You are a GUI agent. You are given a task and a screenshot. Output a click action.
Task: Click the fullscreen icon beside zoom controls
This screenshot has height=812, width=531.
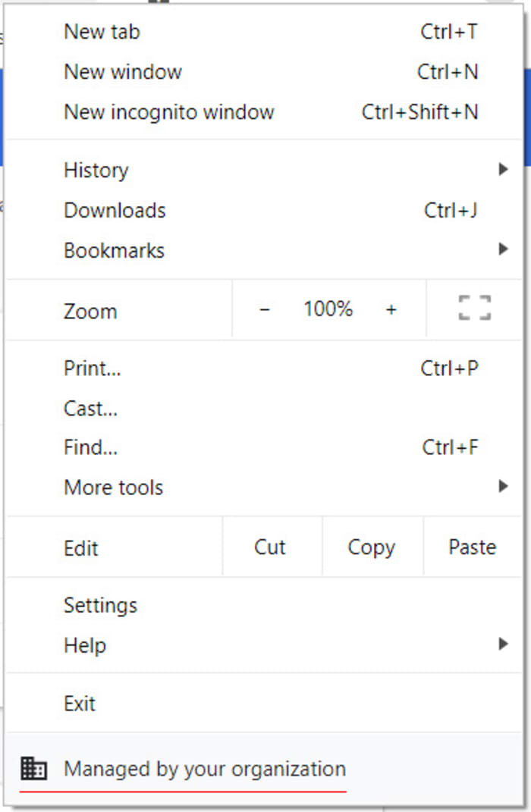point(475,309)
